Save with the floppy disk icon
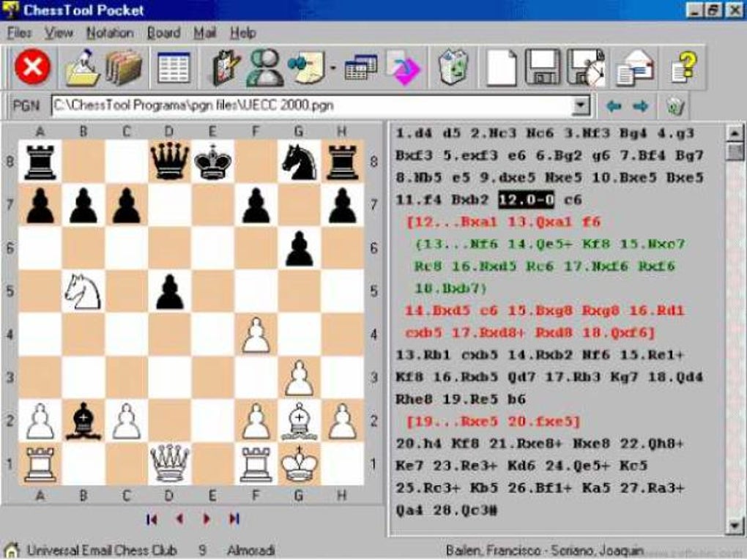Viewport: 747px width, 560px height. click(x=543, y=67)
